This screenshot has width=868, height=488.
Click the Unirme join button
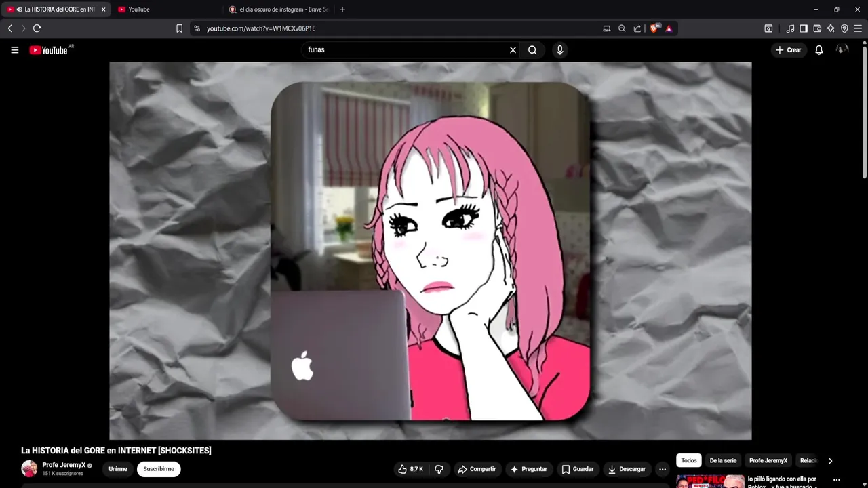pos(118,469)
